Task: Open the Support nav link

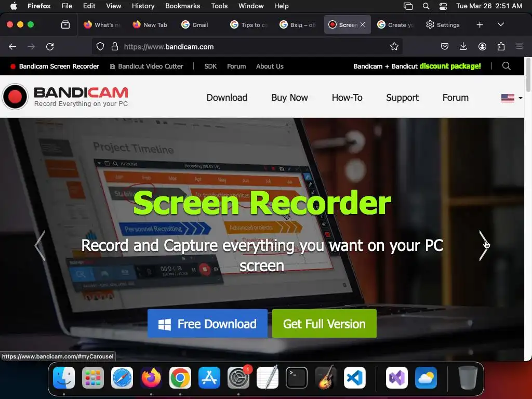Action: (403, 98)
